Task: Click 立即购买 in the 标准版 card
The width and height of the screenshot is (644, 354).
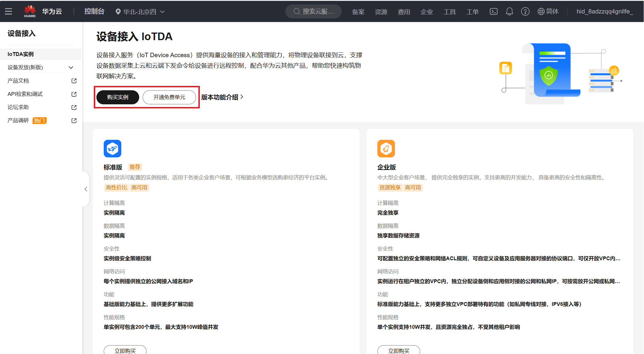Action: click(x=125, y=350)
